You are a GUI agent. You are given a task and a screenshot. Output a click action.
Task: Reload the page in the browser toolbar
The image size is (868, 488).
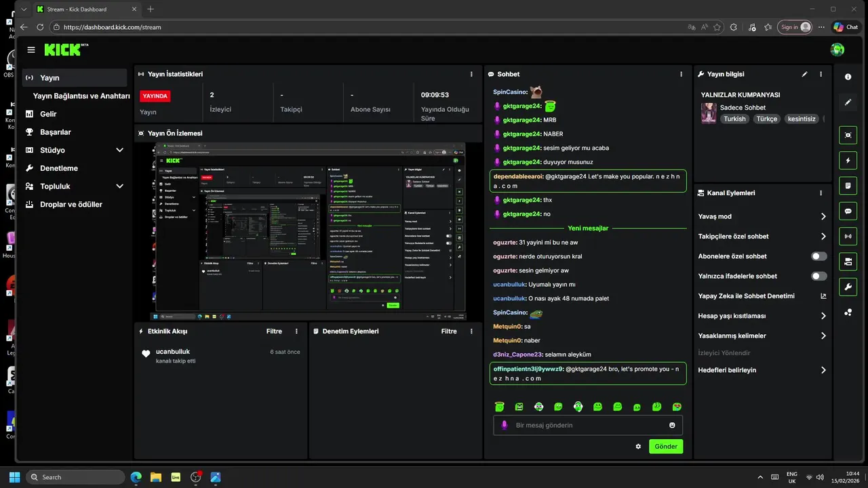pos(40,27)
